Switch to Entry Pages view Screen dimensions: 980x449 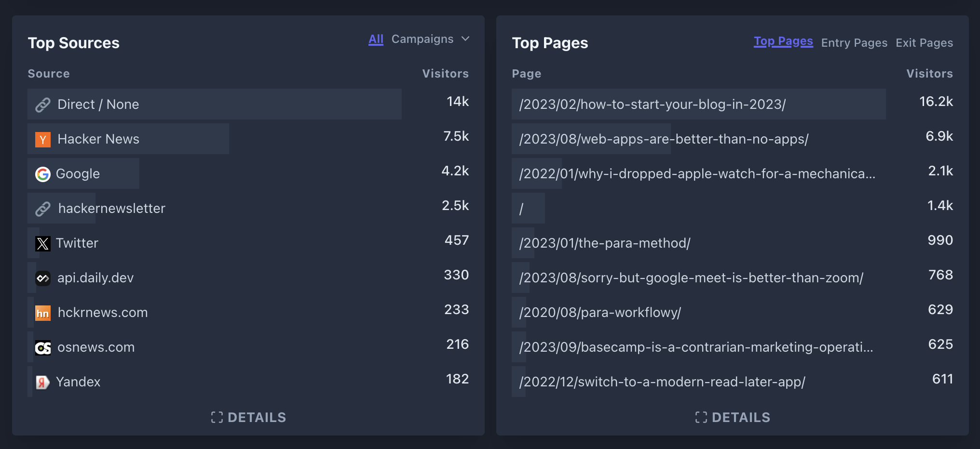[x=854, y=42]
